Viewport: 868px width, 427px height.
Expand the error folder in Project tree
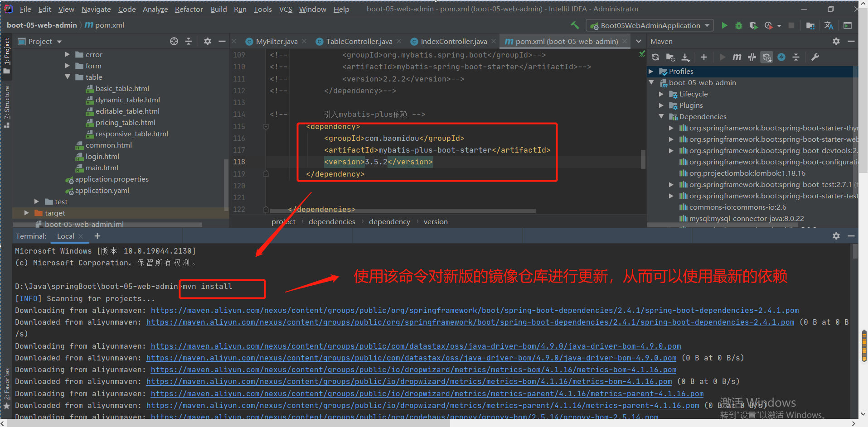tap(68, 54)
